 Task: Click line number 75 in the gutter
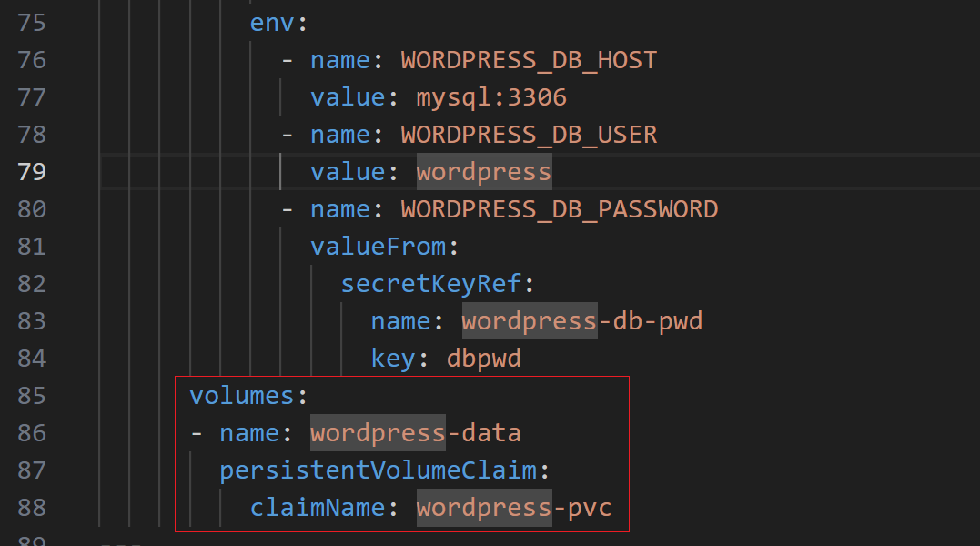click(32, 23)
